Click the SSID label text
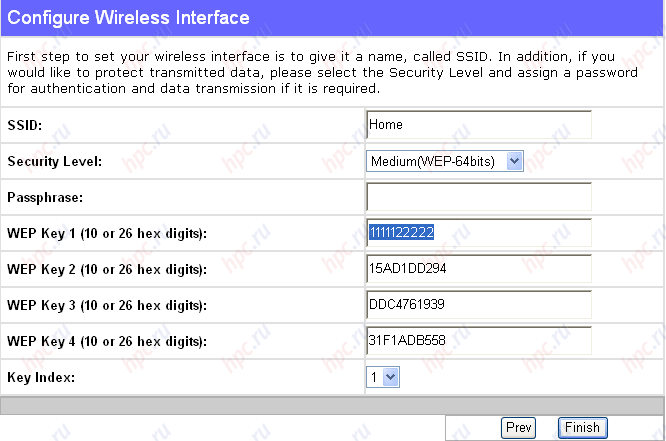 click(x=25, y=125)
